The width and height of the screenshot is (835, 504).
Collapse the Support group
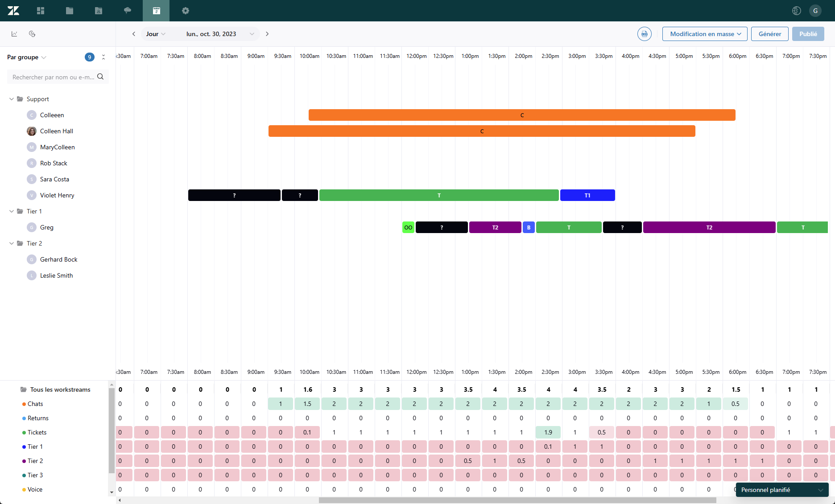(12, 99)
